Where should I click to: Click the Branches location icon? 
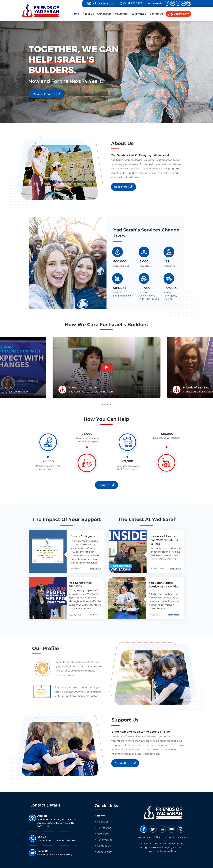(x=169, y=252)
